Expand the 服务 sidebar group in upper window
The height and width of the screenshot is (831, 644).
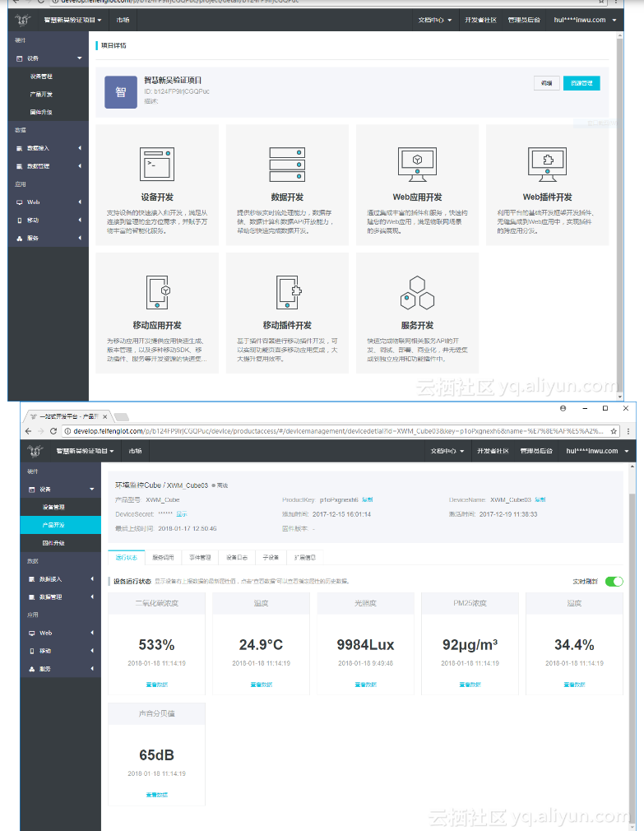pyautogui.click(x=80, y=239)
